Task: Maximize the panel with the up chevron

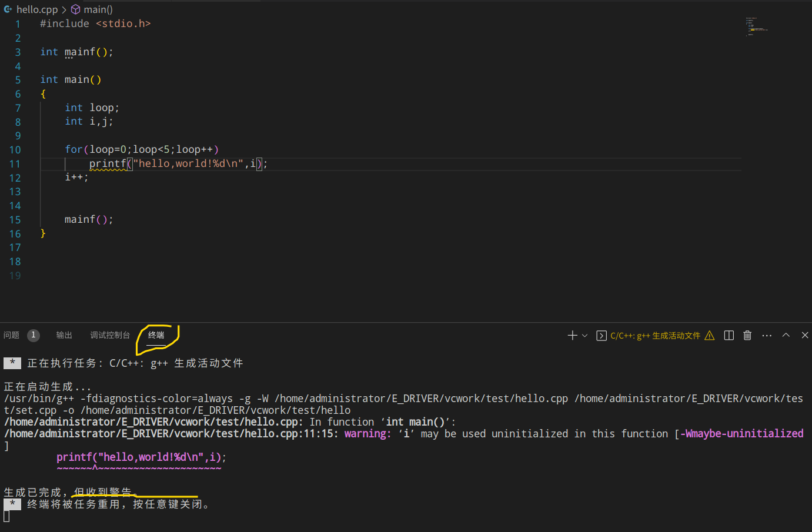Action: coord(786,335)
